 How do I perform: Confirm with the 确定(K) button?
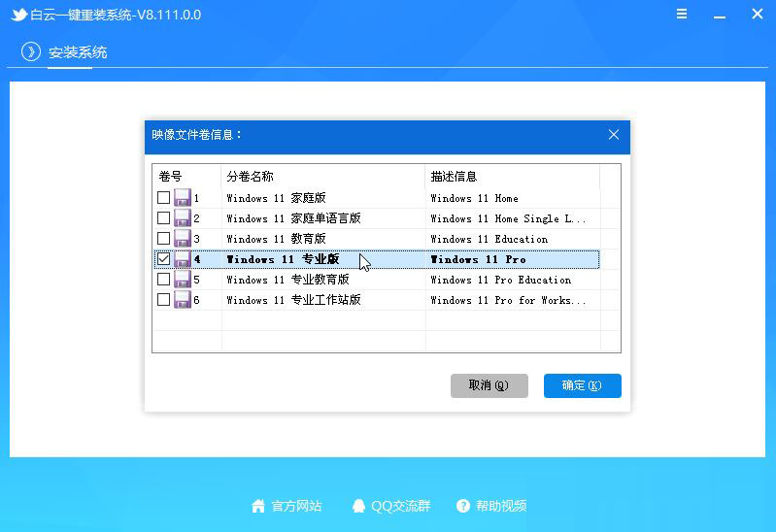coord(582,385)
